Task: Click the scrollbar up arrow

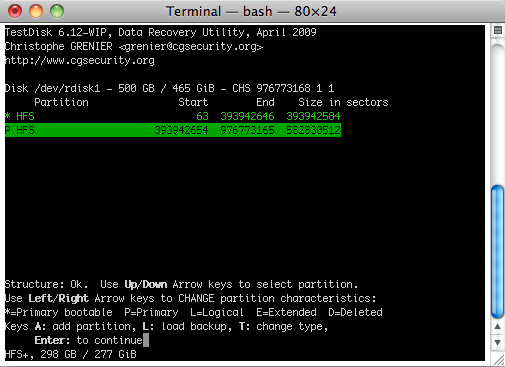Action: pos(498,327)
